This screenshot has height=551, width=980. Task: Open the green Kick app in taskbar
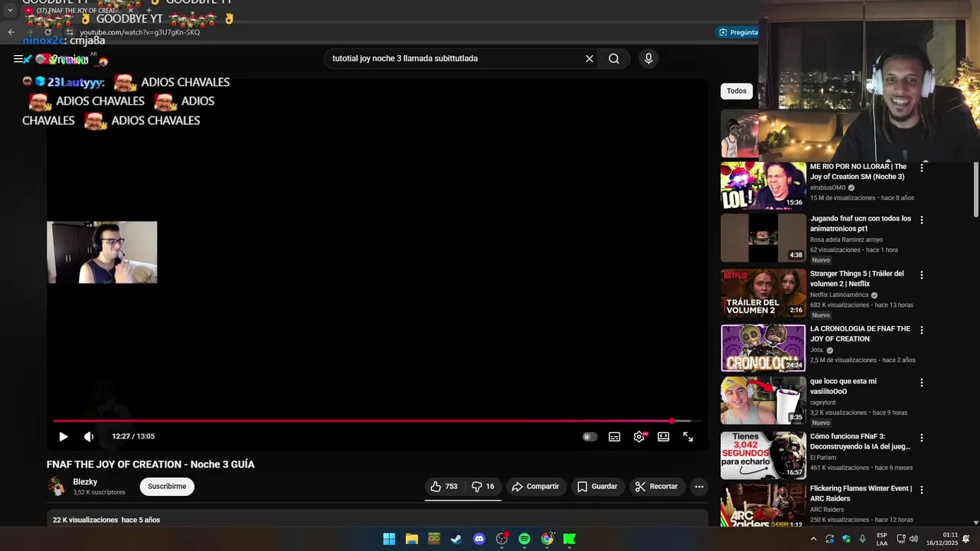pyautogui.click(x=570, y=539)
